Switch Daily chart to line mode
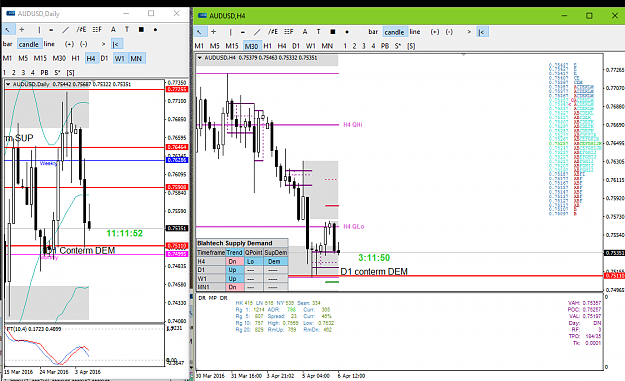The height and width of the screenshot is (381, 625). (49, 44)
